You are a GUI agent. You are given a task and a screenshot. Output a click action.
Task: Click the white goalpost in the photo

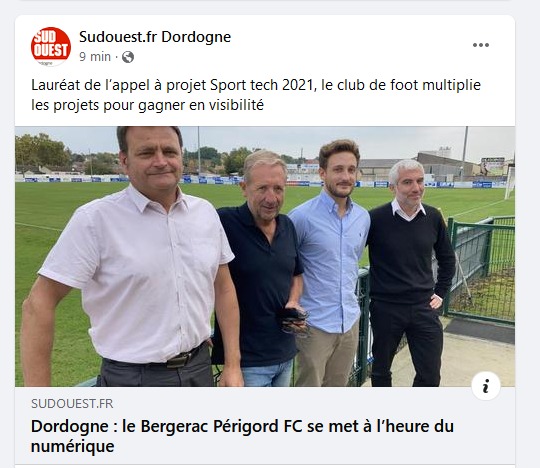tap(510, 183)
